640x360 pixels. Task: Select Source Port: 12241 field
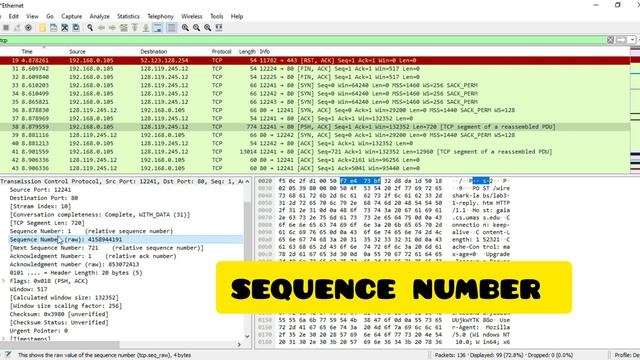(40, 190)
